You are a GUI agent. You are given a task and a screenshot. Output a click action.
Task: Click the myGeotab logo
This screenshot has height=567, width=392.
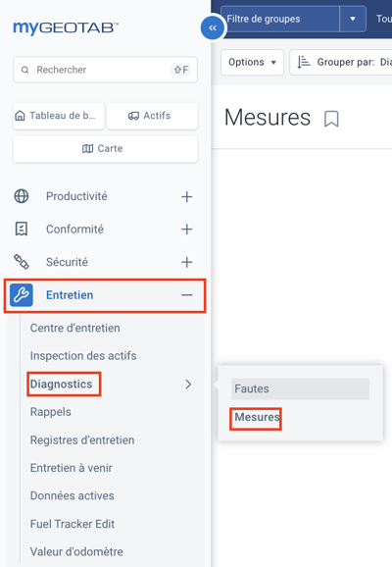coord(66,27)
